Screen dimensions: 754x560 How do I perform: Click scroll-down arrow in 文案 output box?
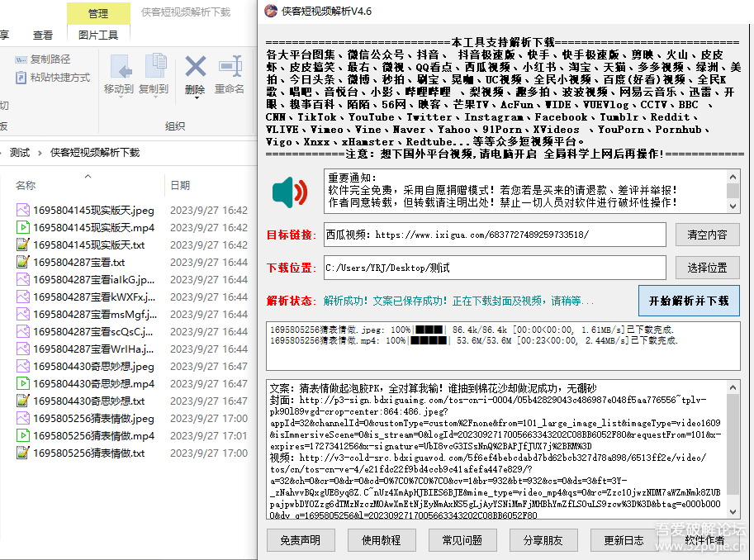pos(733,512)
